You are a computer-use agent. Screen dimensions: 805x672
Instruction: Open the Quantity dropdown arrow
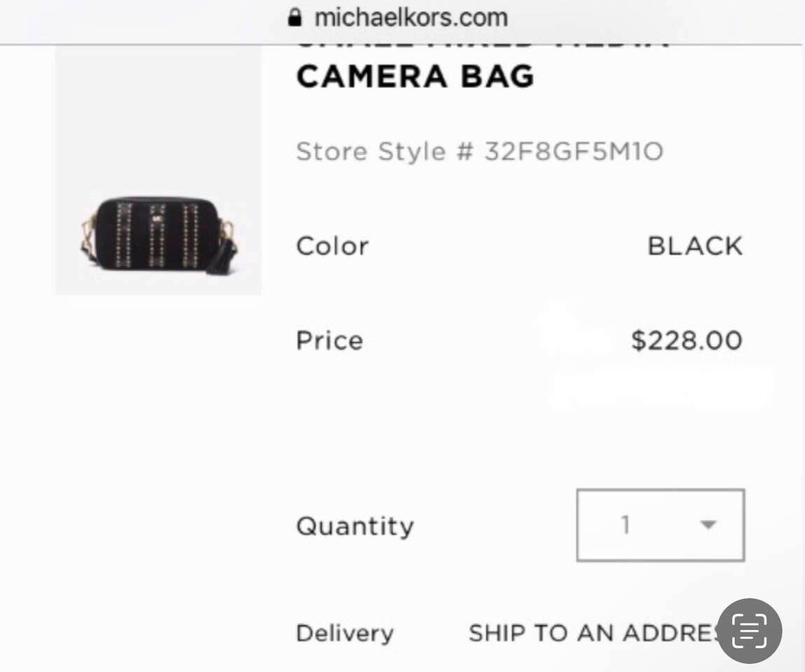pos(708,525)
